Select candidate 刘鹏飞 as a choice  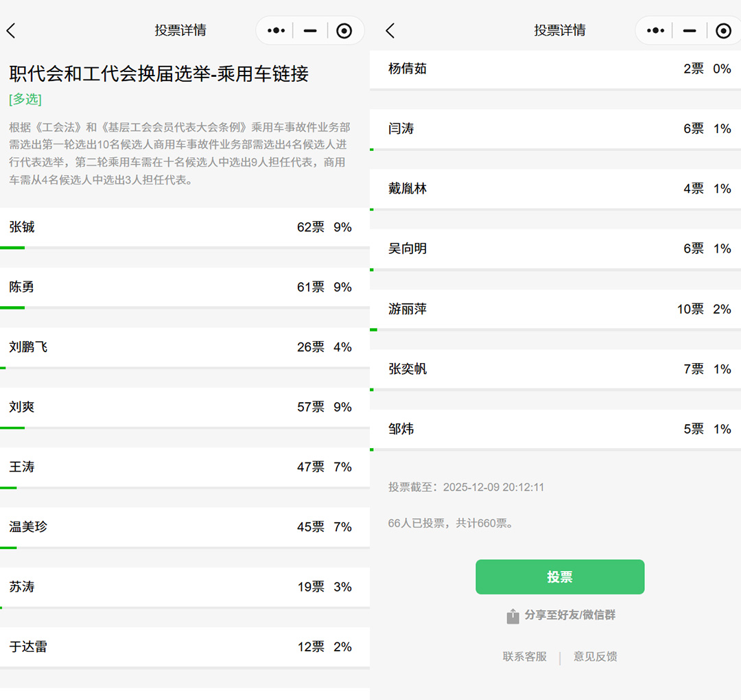coord(185,347)
